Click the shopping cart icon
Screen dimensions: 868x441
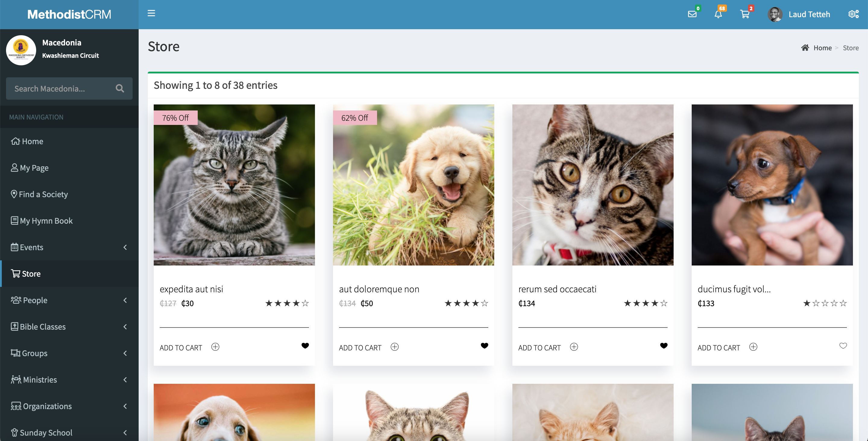click(744, 14)
